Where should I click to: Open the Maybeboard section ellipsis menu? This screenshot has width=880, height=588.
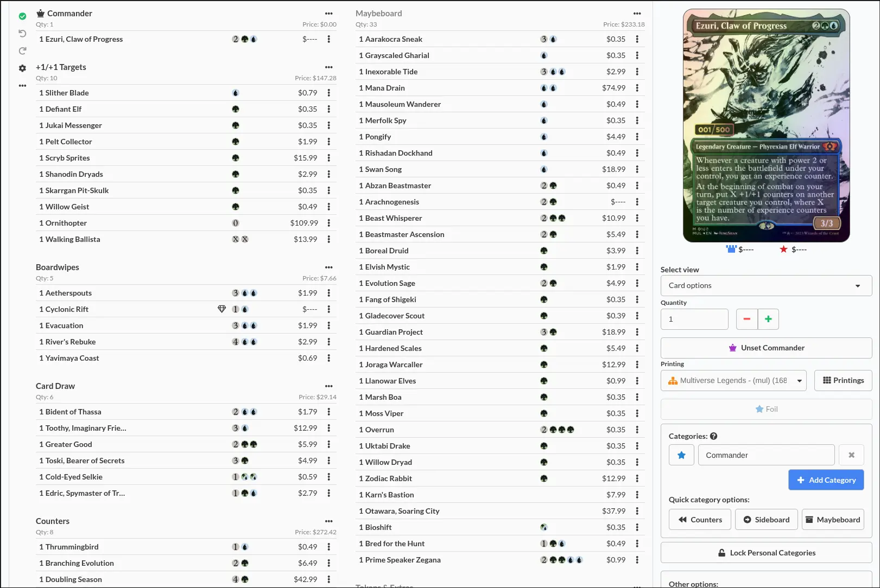tap(637, 14)
